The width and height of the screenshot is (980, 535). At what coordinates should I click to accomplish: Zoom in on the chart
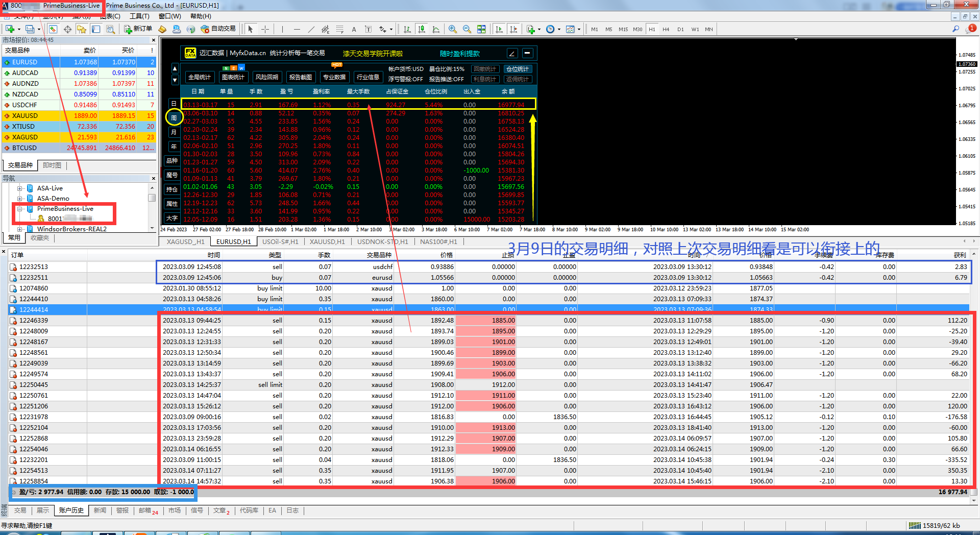click(x=452, y=29)
